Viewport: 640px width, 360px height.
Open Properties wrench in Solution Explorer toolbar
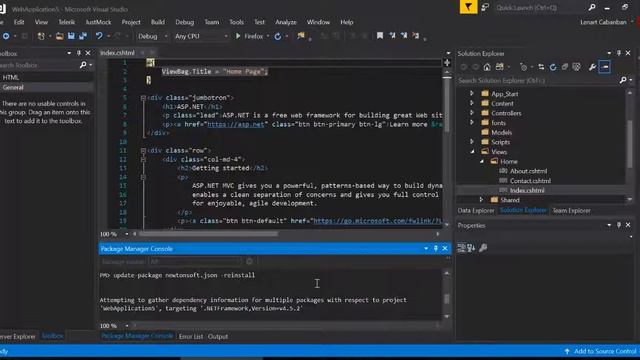pyautogui.click(x=592, y=67)
